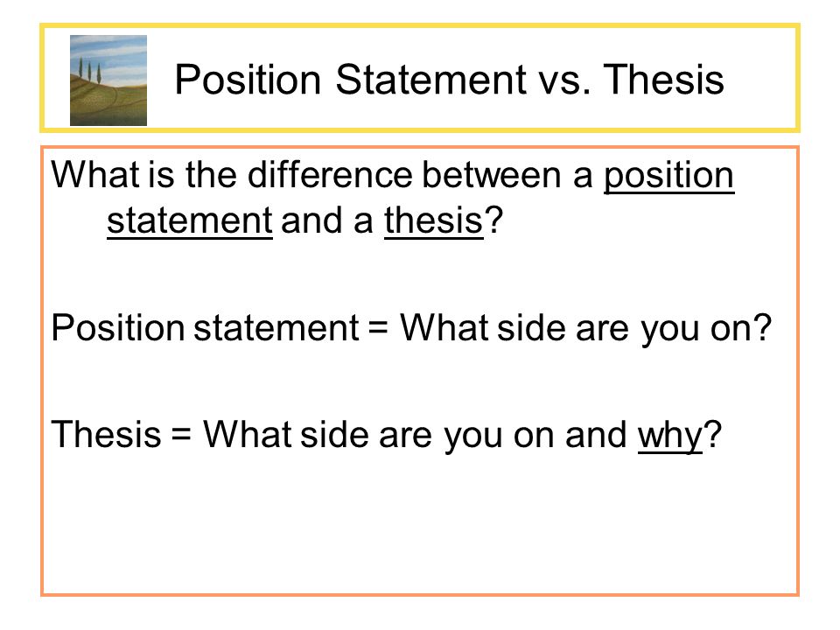
Task: Click the word 'Thesis' in the title
Action: click(663, 80)
